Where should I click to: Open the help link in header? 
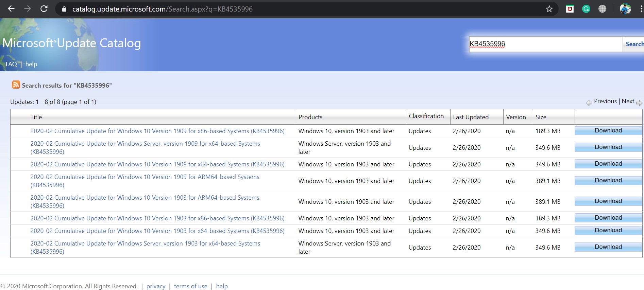[31, 64]
